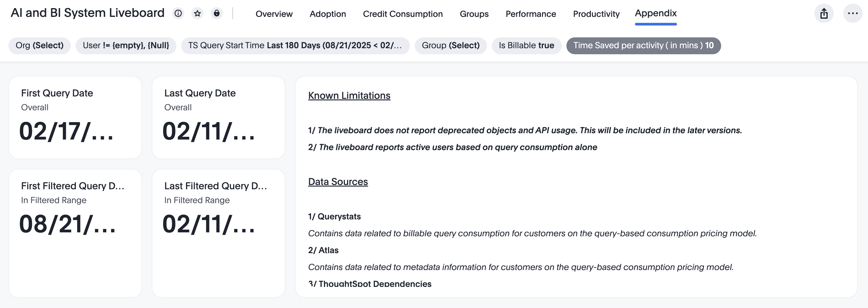The height and width of the screenshot is (308, 868).
Task: Select the Groups tab
Action: point(474,14)
